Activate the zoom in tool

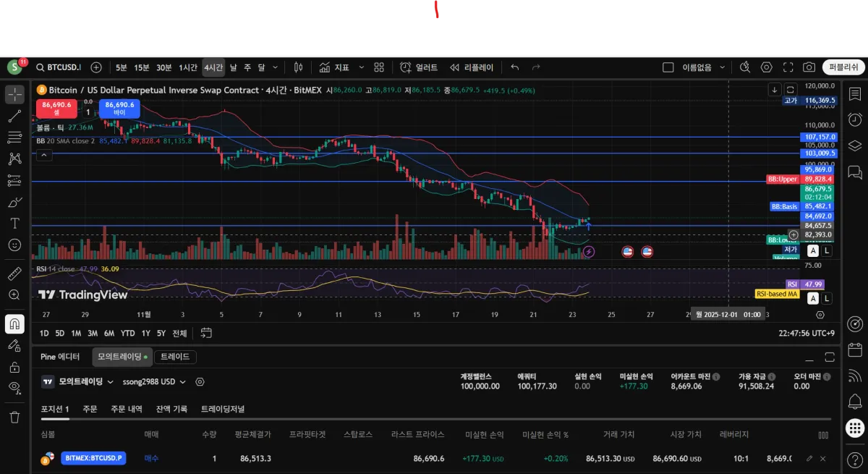pyautogui.click(x=14, y=295)
